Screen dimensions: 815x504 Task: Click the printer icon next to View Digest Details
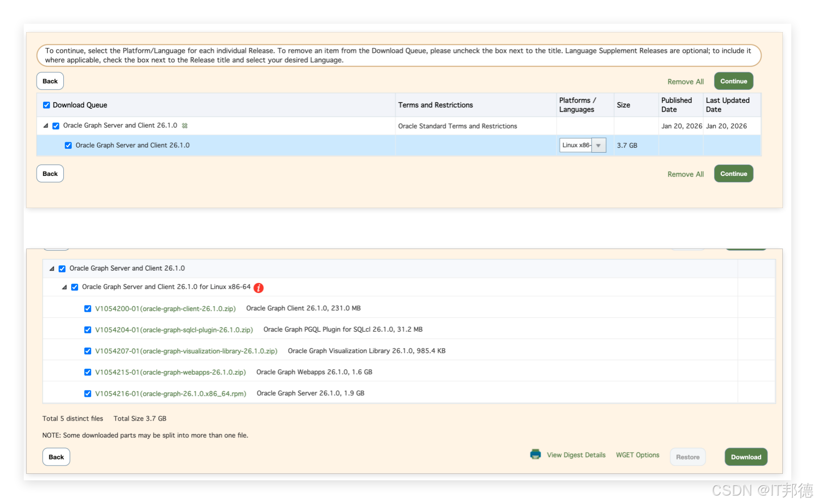[535, 454]
